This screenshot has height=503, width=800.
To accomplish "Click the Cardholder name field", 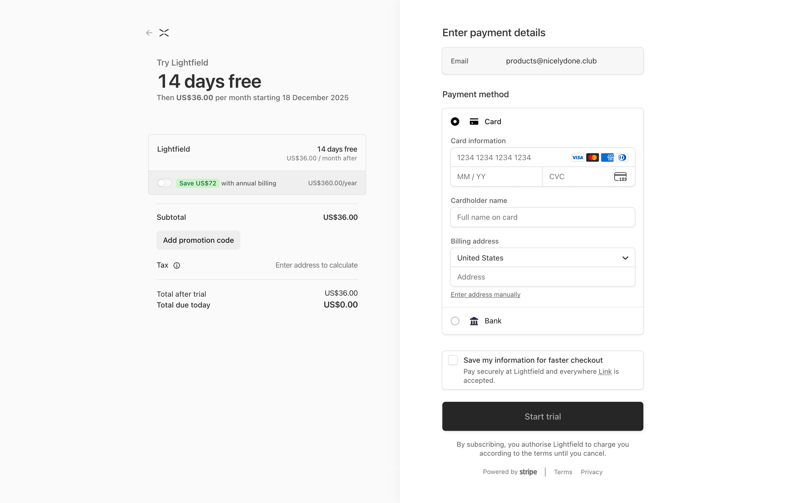I will pyautogui.click(x=542, y=217).
